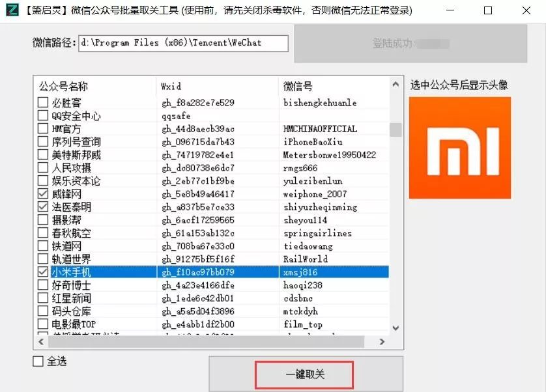This screenshot has height=392, width=546.
Task: Select the HMCHINAOFFICIAL WeChat ID cell
Action: pos(320,129)
